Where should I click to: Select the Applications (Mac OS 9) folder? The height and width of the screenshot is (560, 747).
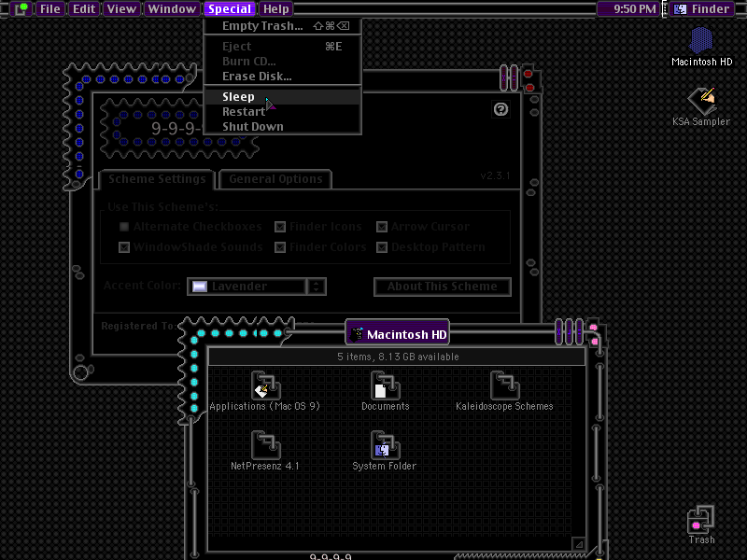(x=265, y=385)
